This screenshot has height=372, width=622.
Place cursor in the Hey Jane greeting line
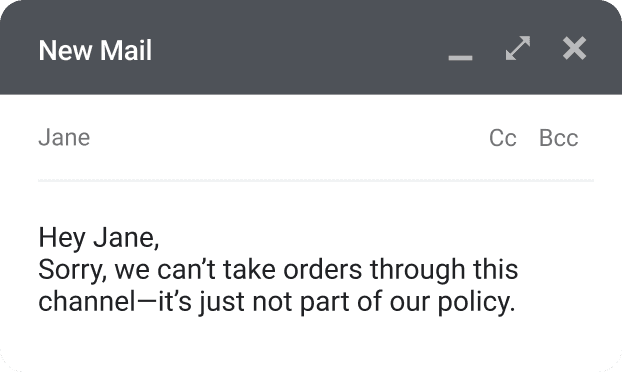99,238
